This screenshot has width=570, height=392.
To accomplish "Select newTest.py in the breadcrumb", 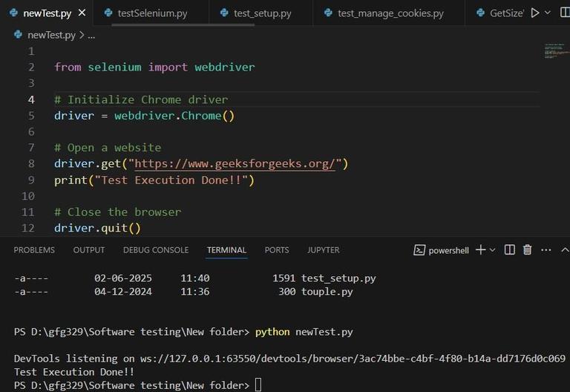I will pyautogui.click(x=51, y=35).
